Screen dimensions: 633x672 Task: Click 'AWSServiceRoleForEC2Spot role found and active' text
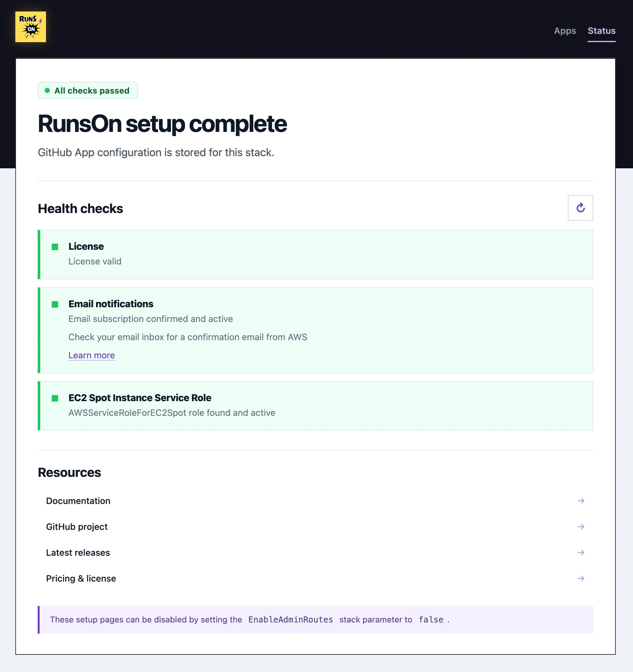pos(172,413)
